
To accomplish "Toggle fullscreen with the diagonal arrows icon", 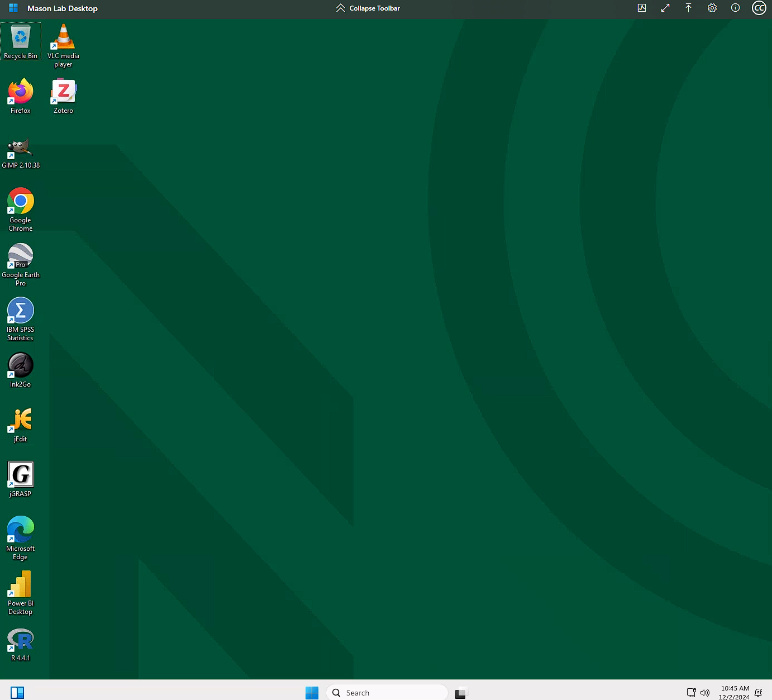I will pyautogui.click(x=665, y=8).
